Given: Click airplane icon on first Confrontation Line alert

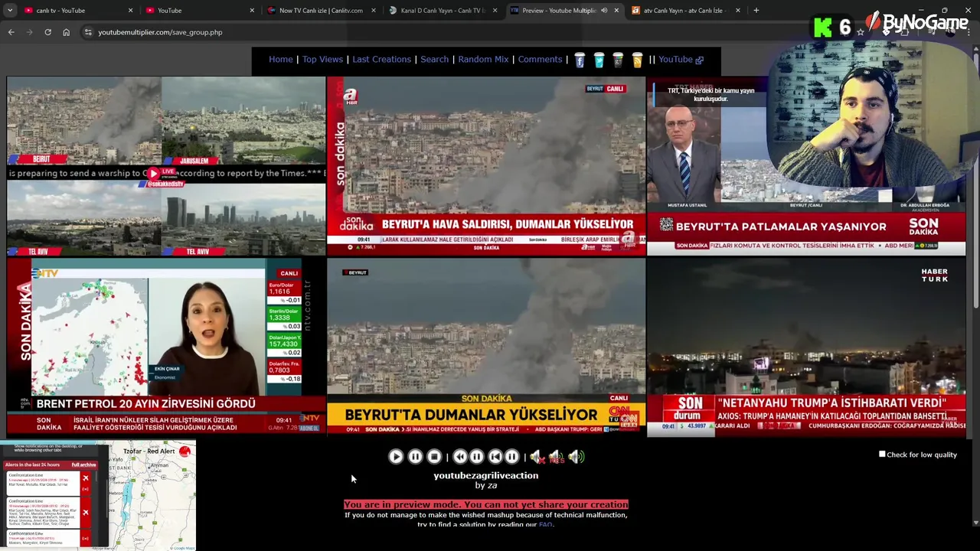Looking at the screenshot, I should (x=85, y=479).
